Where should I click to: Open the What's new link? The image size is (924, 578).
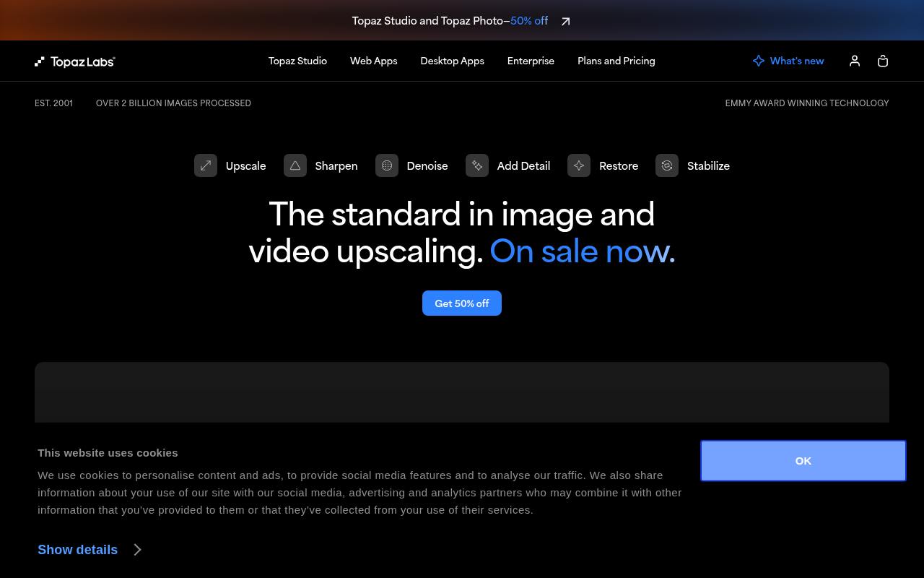(x=797, y=61)
